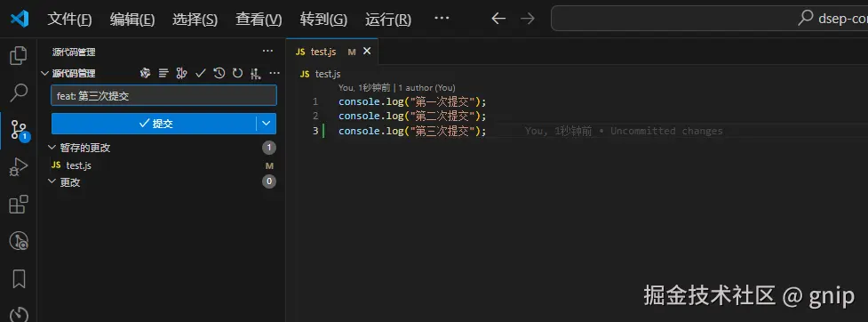The height and width of the screenshot is (322, 868).
Task: Click the three-lines list view icon
Action: [163, 73]
